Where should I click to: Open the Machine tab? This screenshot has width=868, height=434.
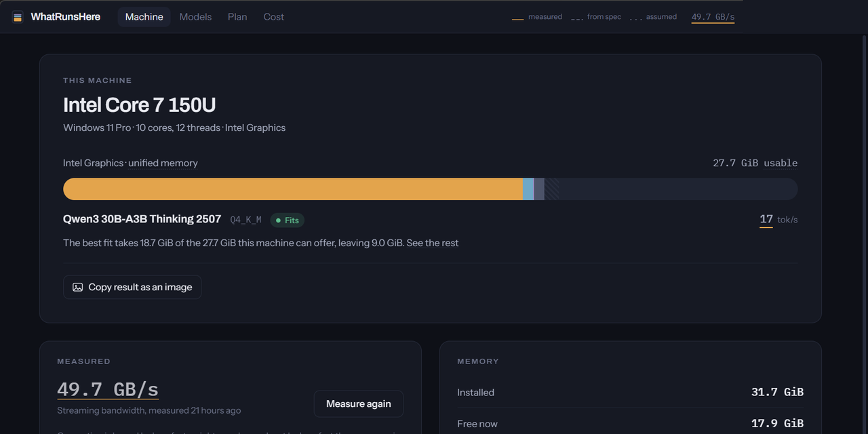(x=144, y=17)
